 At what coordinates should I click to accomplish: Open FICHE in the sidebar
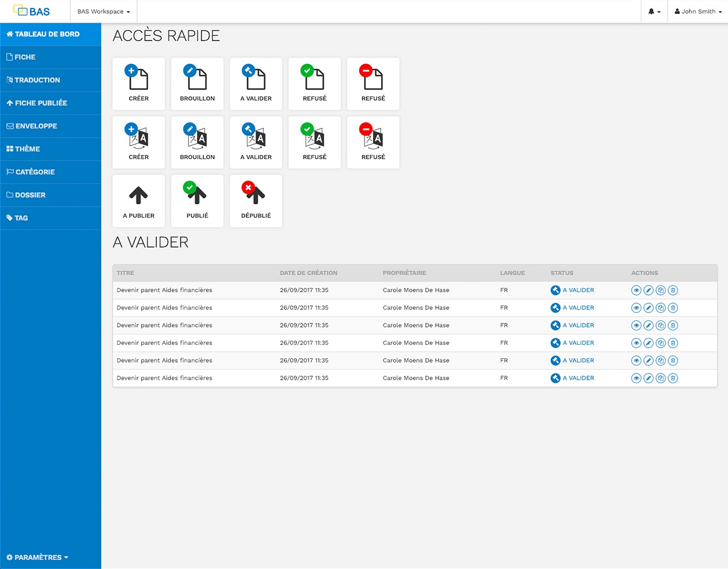(51, 57)
